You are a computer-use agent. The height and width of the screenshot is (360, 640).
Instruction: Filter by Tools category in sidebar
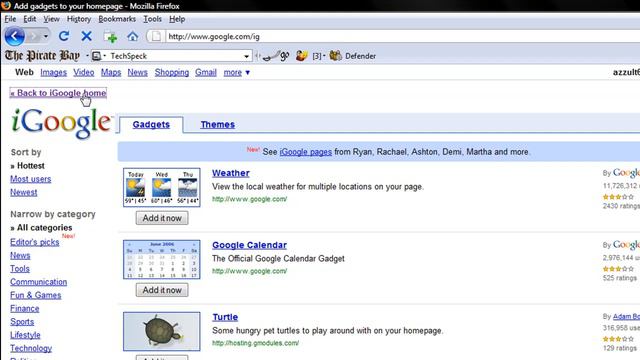(x=20, y=269)
